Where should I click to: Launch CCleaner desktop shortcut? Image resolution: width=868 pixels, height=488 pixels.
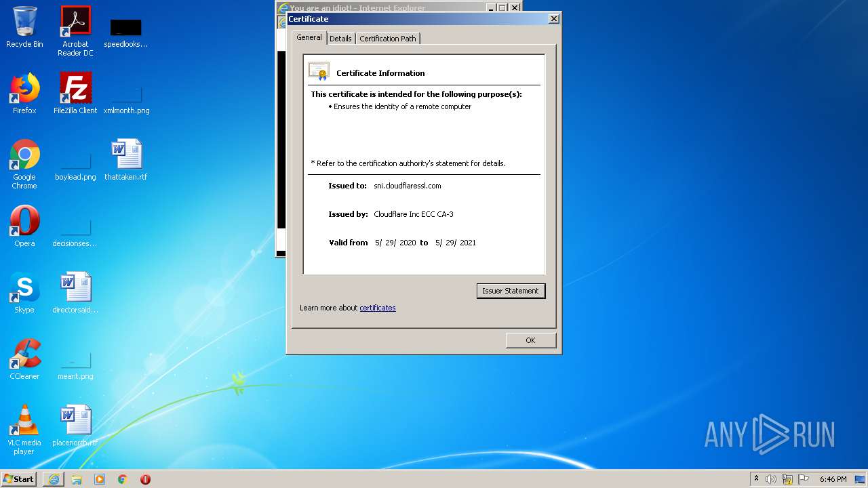click(x=24, y=359)
